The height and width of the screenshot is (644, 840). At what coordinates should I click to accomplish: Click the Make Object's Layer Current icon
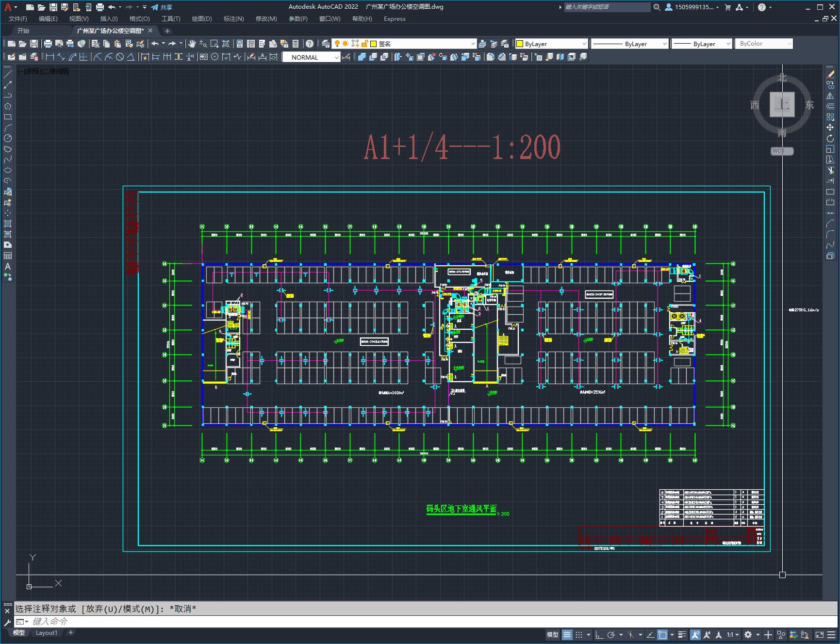pyautogui.click(x=482, y=44)
